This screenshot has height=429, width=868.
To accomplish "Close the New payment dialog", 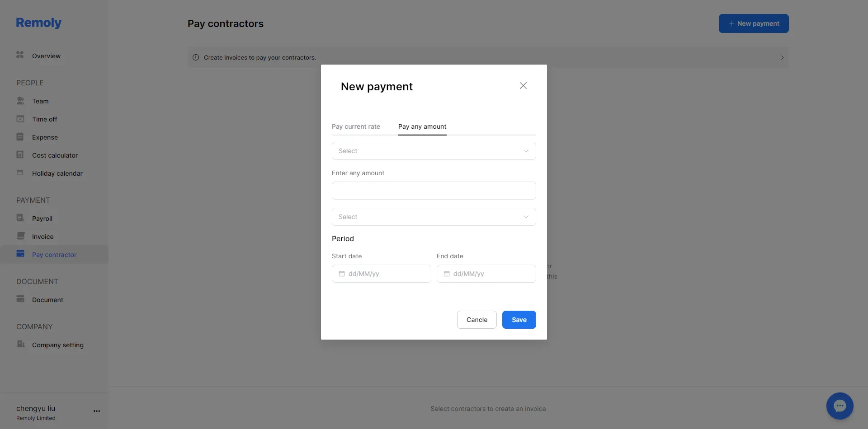I will tap(523, 86).
